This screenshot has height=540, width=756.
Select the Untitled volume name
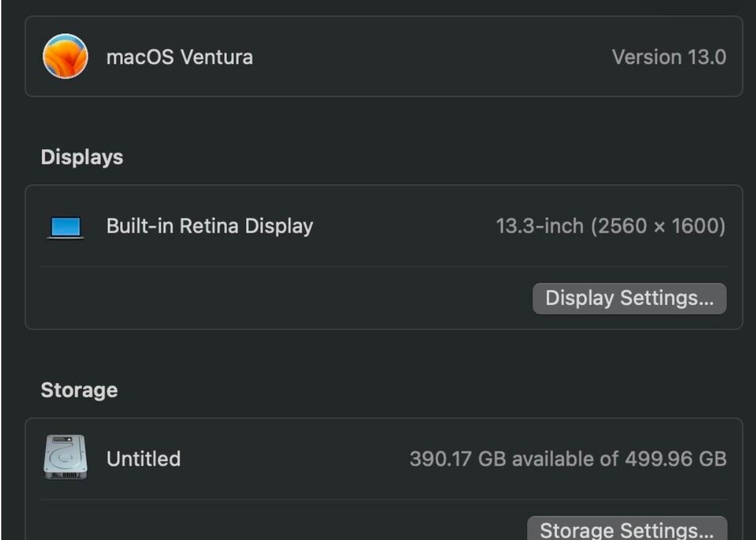143,459
